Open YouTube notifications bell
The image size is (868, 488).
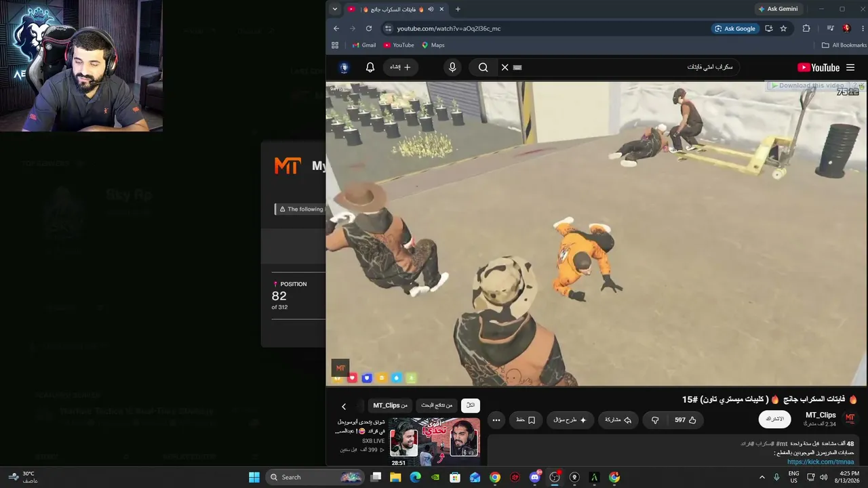pos(370,68)
